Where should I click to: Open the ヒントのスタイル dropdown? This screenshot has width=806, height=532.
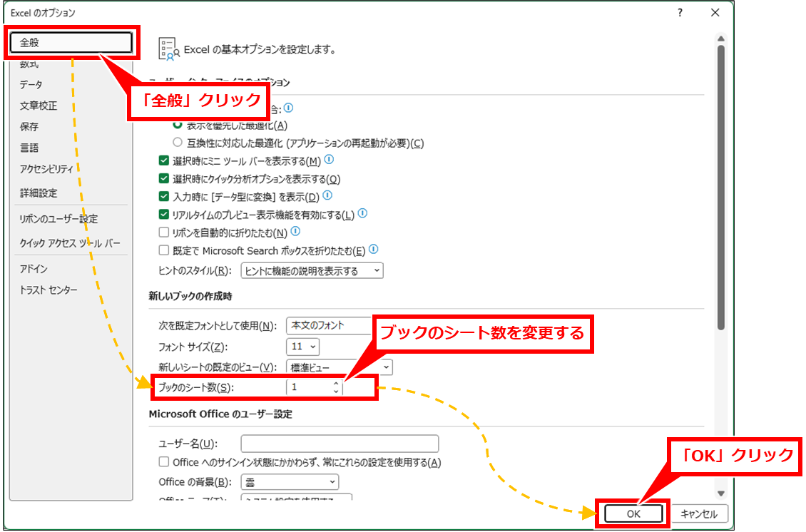(312, 271)
